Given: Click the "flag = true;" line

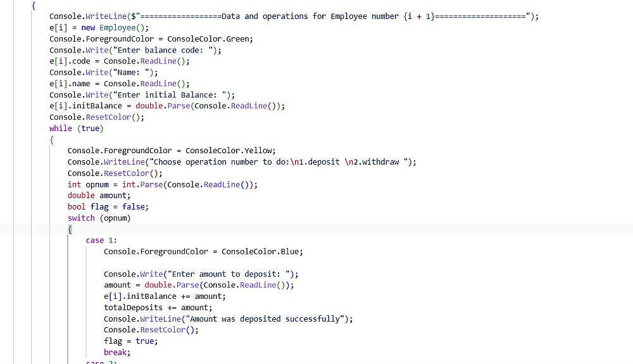Looking at the screenshot, I should 131,341.
